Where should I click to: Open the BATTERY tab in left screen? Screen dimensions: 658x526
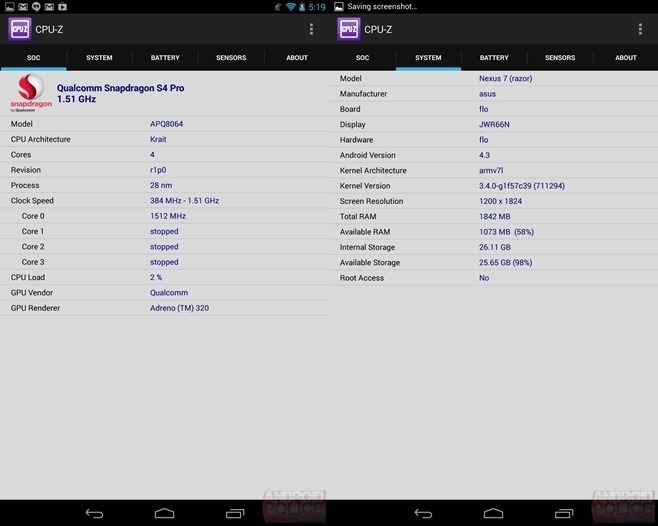pos(165,58)
